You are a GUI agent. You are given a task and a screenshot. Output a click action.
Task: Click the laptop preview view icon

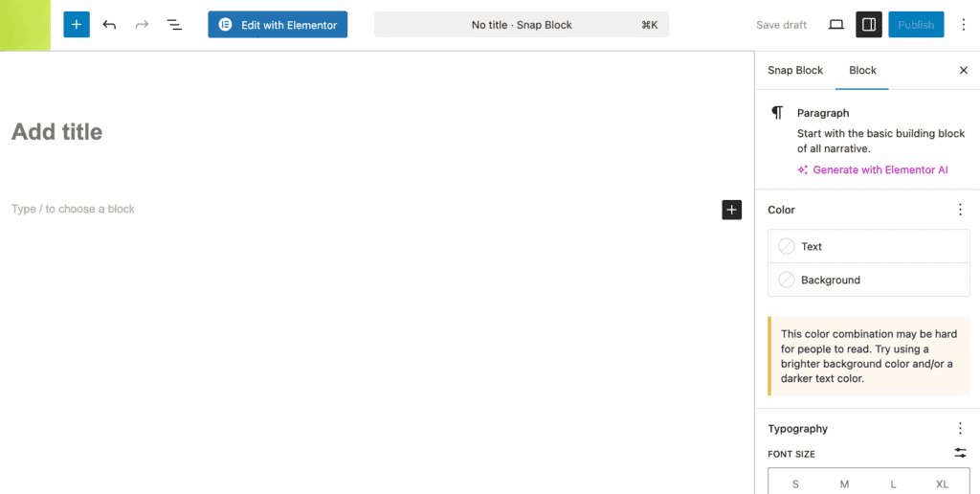835,25
